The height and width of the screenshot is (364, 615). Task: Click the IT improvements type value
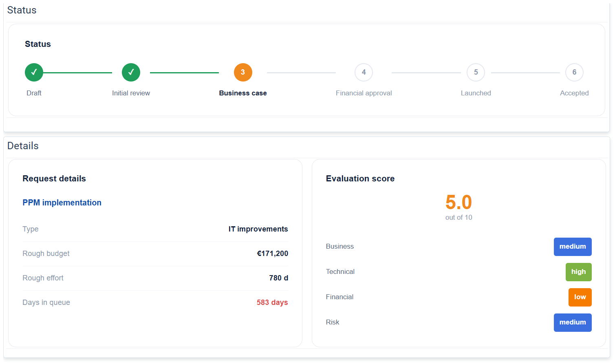click(x=258, y=229)
